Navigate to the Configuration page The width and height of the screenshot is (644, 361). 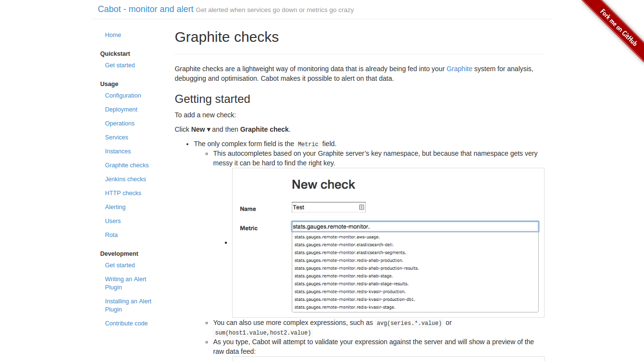123,96
